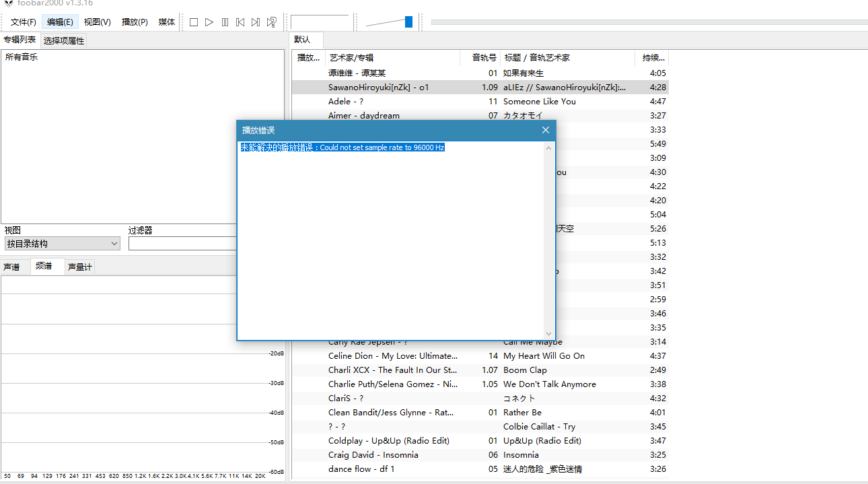Skip to the previous track
Viewport: 868px width, 484px height.
pos(240,22)
